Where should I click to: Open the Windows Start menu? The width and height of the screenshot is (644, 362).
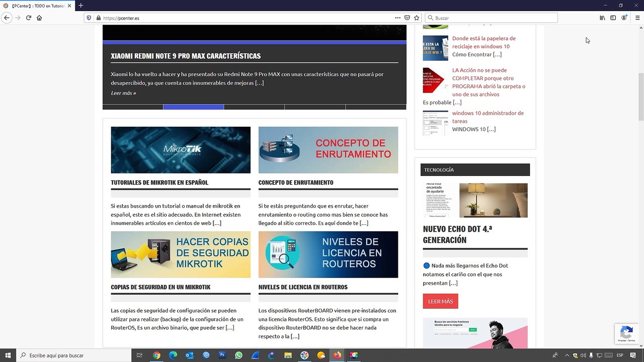(x=8, y=355)
